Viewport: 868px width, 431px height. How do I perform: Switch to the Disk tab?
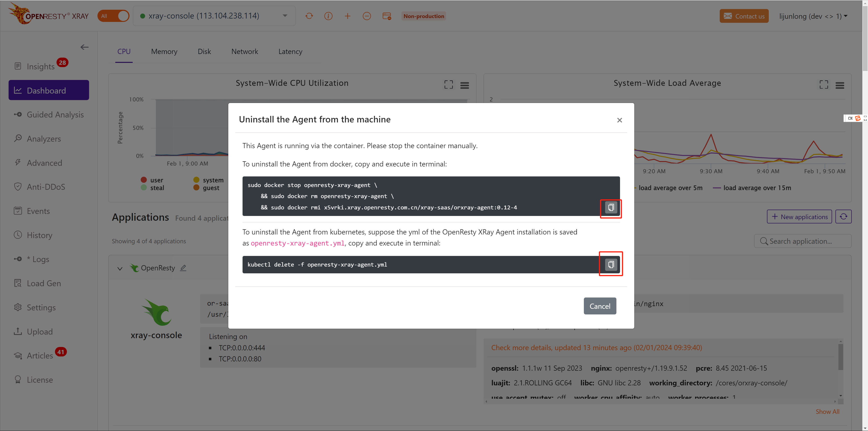204,52
